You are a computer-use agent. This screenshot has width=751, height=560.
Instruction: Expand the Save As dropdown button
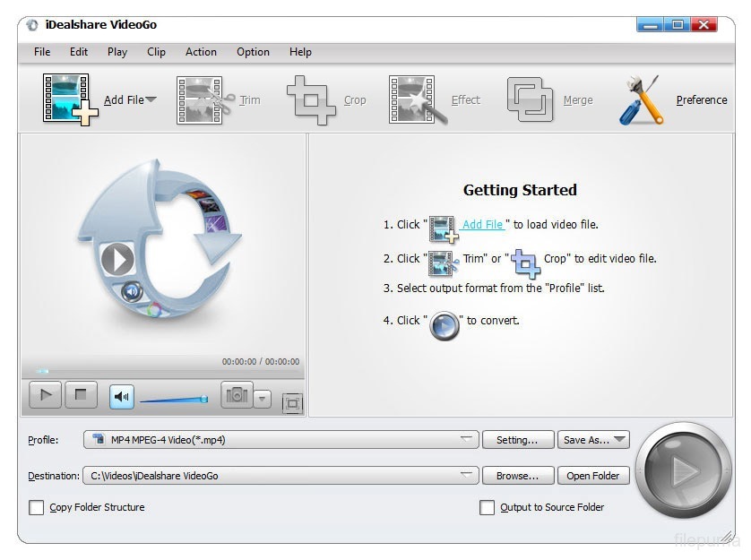[x=618, y=440]
